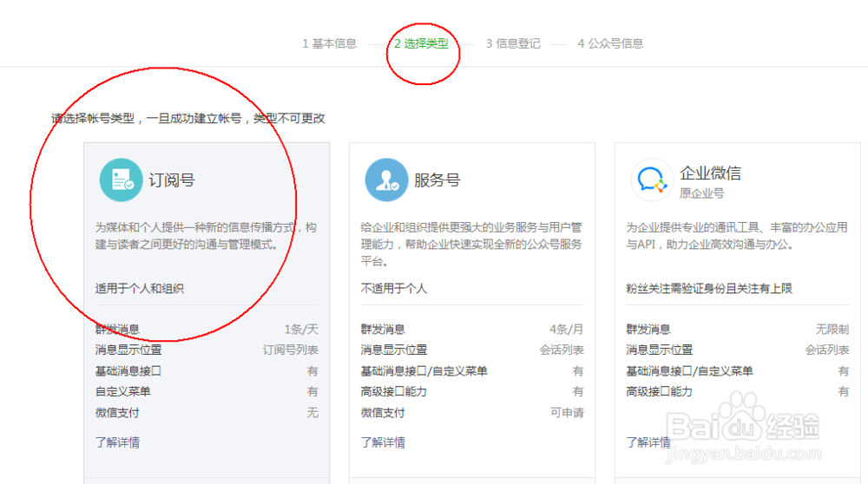Click 会话列表 in 服务号 card

tap(562, 350)
